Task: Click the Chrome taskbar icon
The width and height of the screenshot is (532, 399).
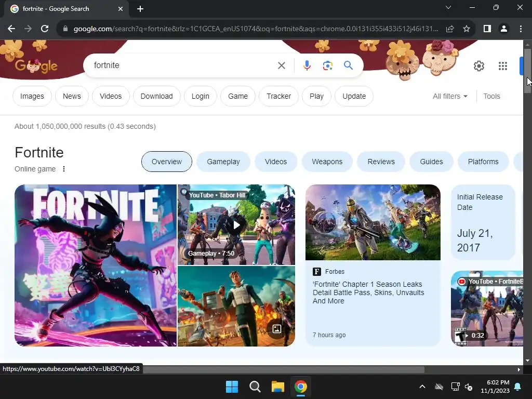Action: tap(301, 387)
